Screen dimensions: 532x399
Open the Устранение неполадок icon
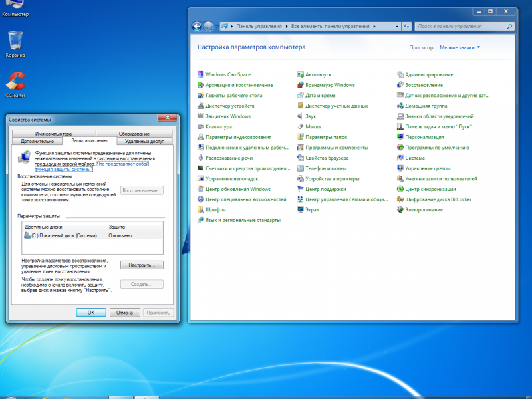click(x=201, y=178)
